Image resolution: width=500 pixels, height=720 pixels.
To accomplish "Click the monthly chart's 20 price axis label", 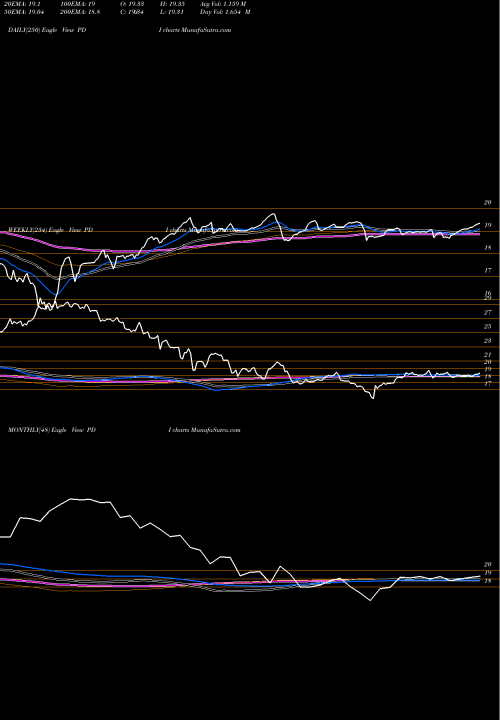I will pos(488,565).
